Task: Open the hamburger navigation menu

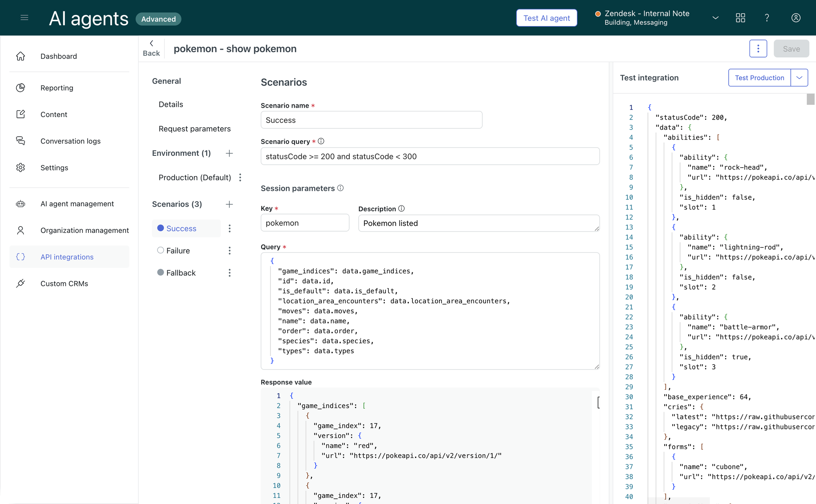Action: click(24, 18)
